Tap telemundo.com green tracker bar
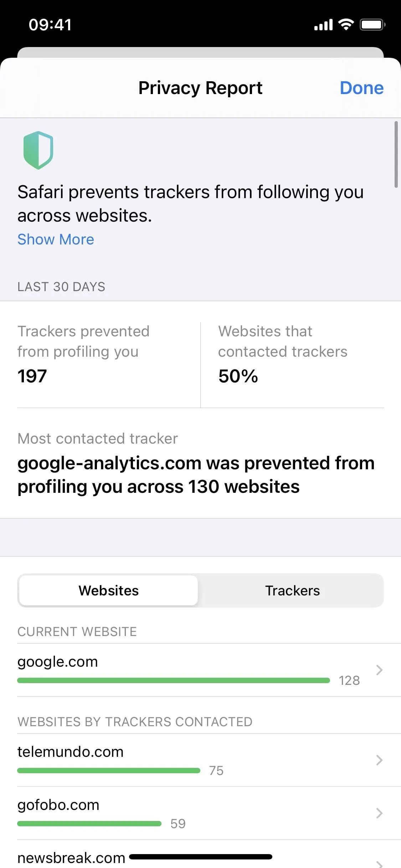The height and width of the screenshot is (868, 401). (x=109, y=770)
